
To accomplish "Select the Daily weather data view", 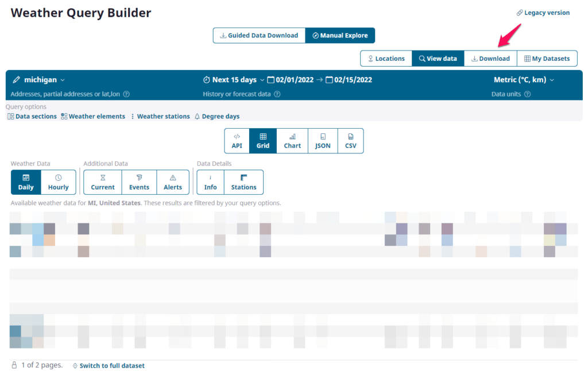I will (x=26, y=182).
